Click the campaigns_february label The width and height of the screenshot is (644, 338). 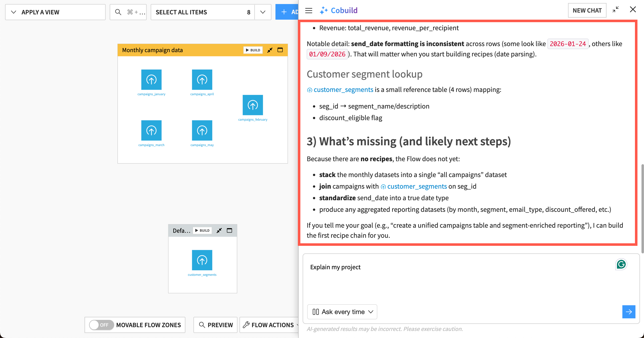(253, 119)
